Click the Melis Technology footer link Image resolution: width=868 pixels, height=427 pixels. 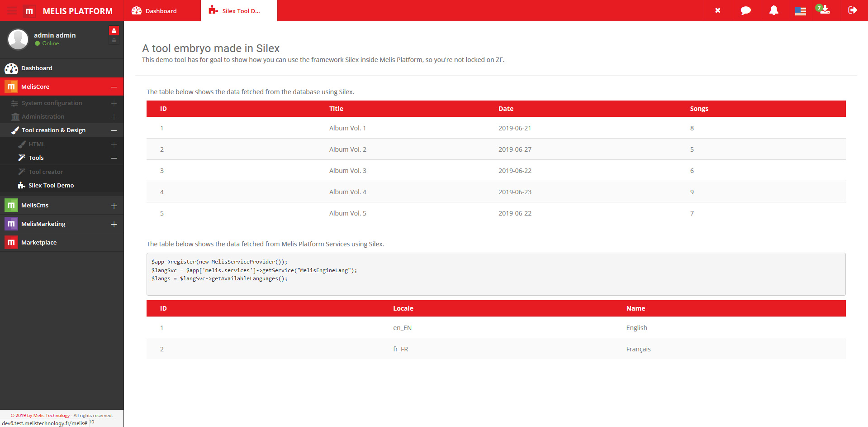pyautogui.click(x=51, y=415)
